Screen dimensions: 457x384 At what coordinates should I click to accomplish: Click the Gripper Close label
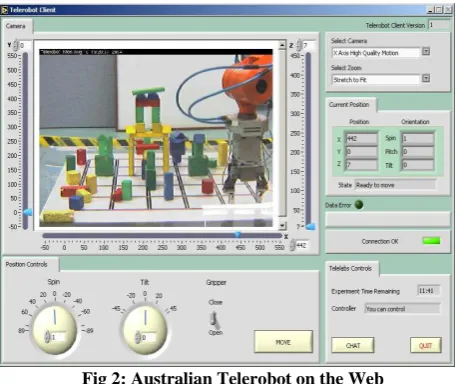215,302
